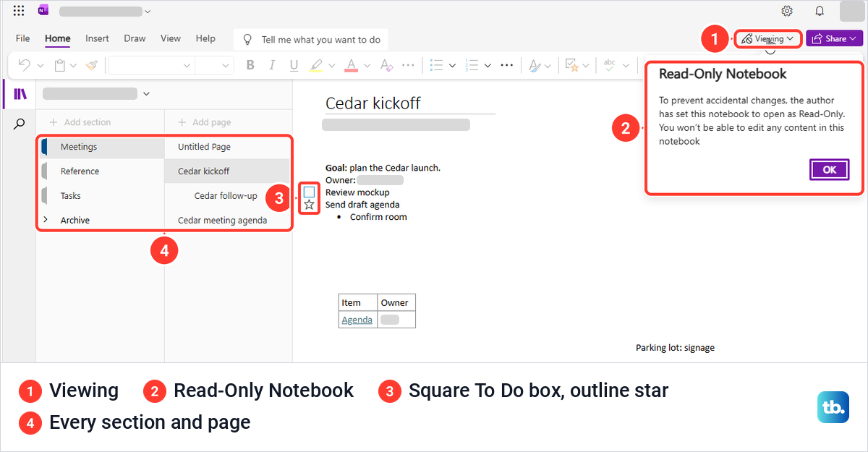Click OK in Read-Only Notebook dialog
The height and width of the screenshot is (452, 868).
click(x=829, y=169)
